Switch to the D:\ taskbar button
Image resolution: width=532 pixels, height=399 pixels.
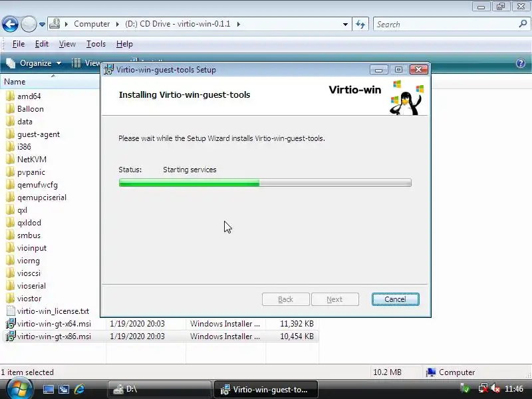click(160, 389)
